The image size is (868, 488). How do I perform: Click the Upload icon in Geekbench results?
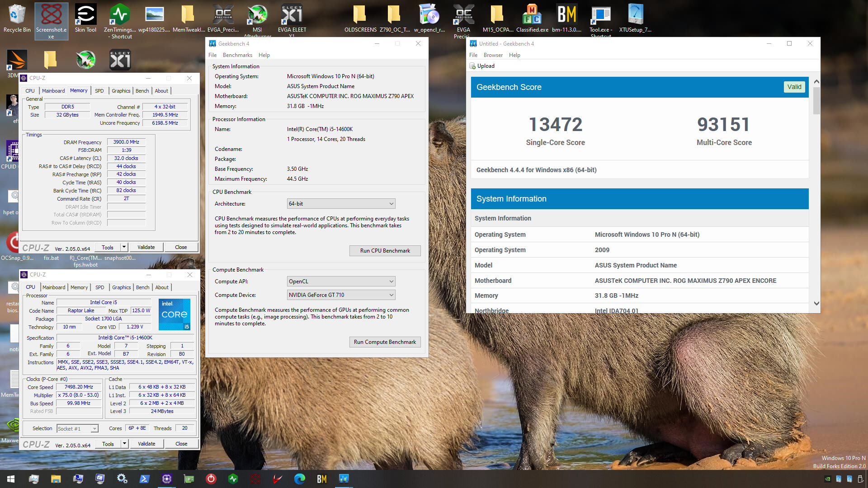click(x=472, y=66)
